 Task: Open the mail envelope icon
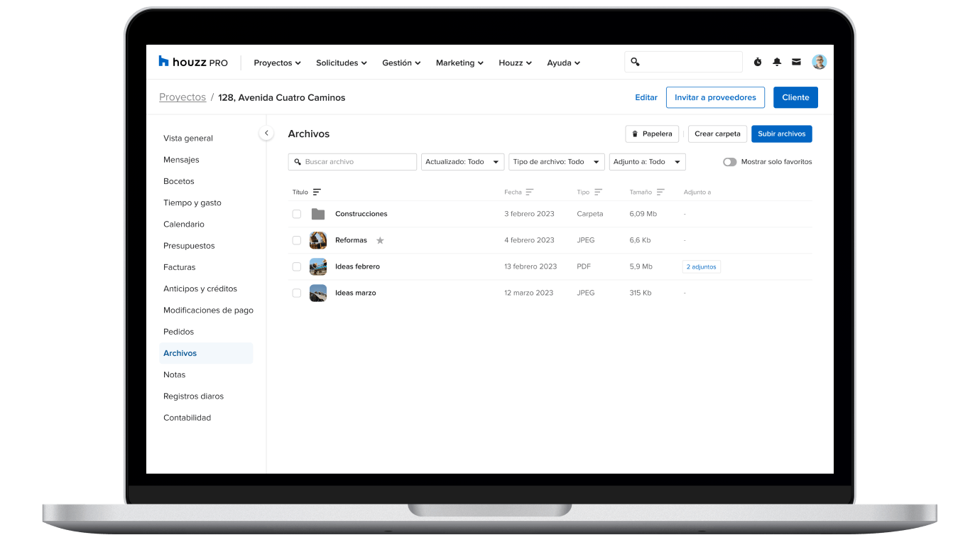click(x=796, y=63)
